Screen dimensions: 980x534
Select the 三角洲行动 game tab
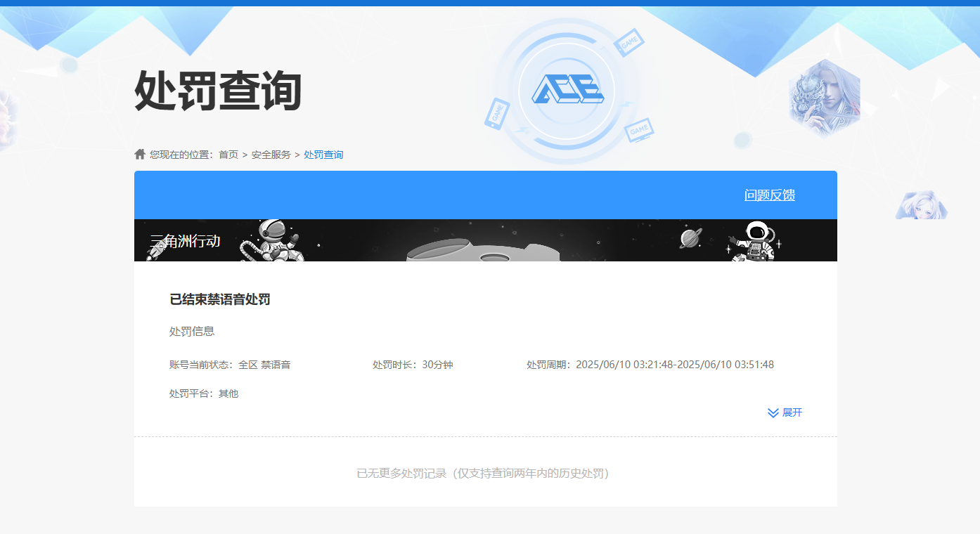pyautogui.click(x=185, y=241)
